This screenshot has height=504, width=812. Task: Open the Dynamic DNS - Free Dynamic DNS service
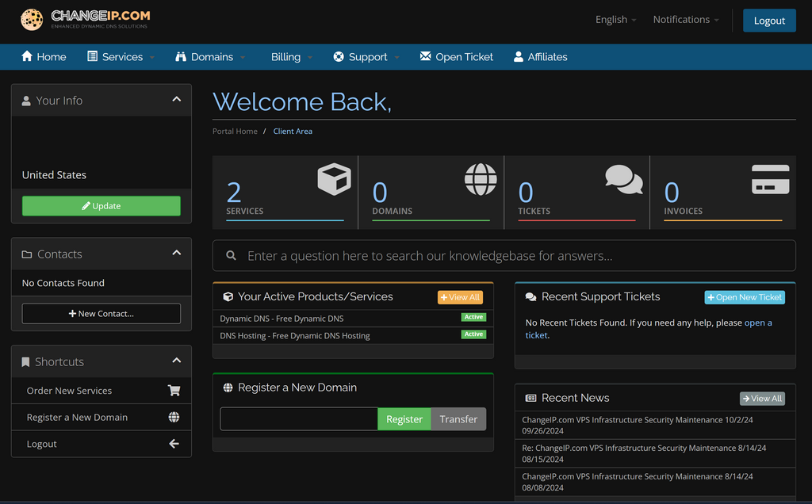pyautogui.click(x=282, y=319)
